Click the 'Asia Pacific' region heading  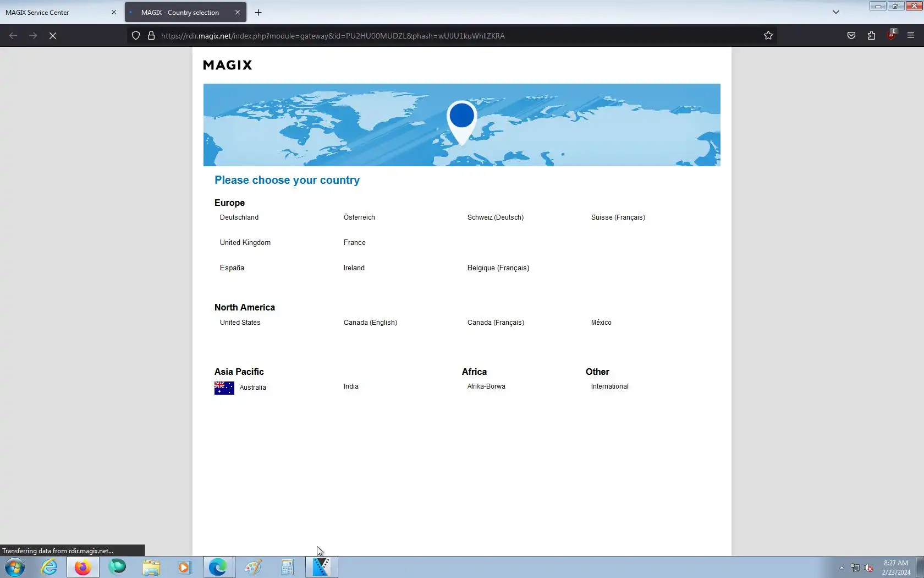239,372
